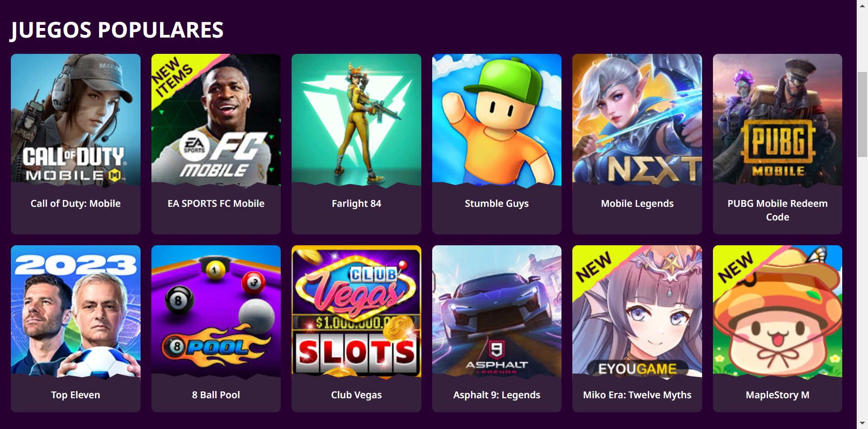Select the 8 Ball Pool game artwork
The width and height of the screenshot is (868, 429).
click(x=216, y=311)
